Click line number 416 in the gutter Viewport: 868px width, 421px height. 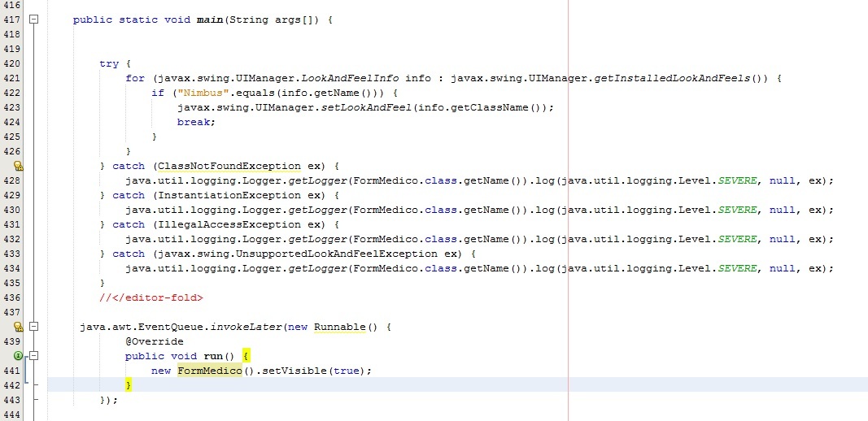click(11, 5)
